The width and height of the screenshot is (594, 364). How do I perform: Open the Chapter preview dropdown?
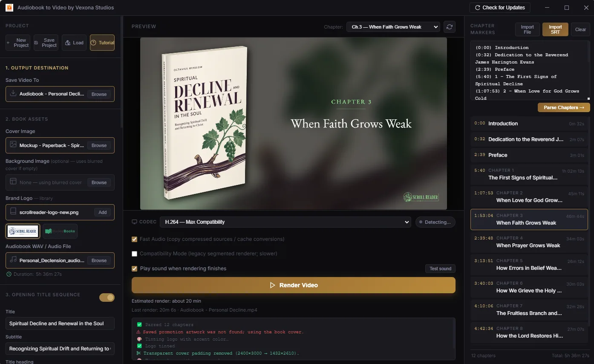pos(393,27)
